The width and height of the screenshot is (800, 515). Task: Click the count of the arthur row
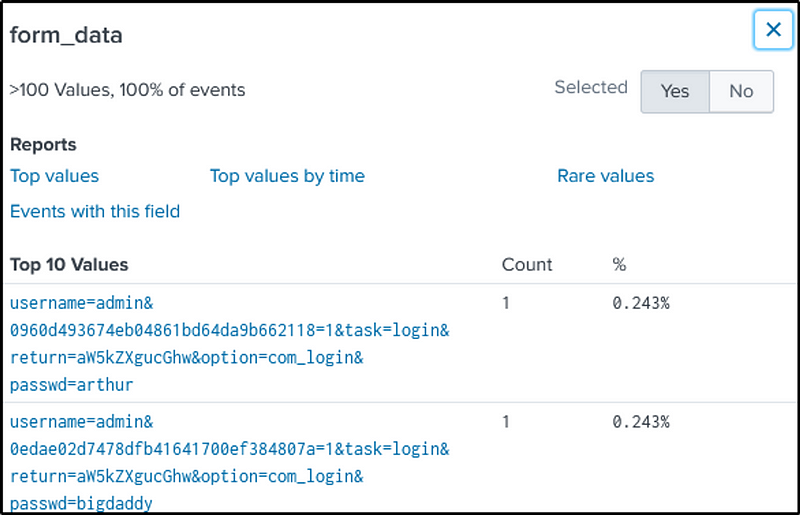coord(506,302)
